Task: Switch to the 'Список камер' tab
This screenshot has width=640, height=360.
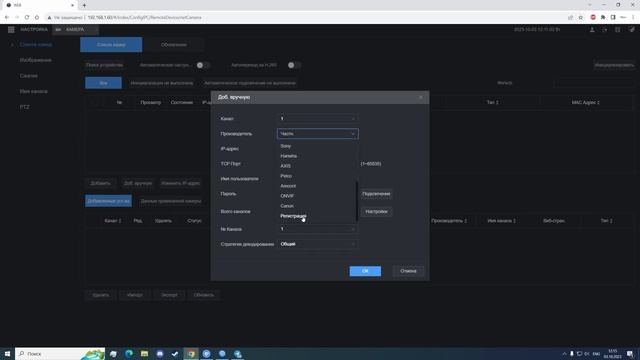Action: tap(111, 44)
